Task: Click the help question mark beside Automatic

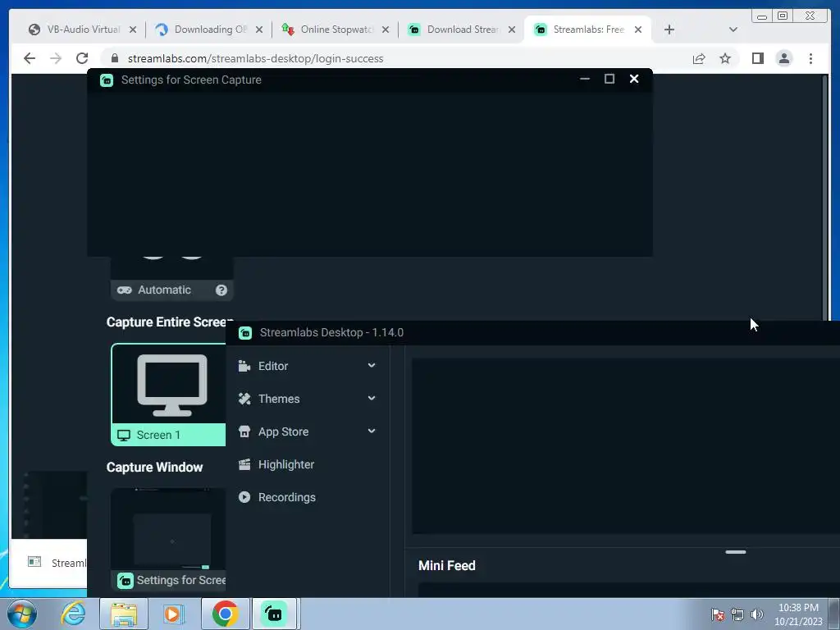Action: pyautogui.click(x=221, y=290)
